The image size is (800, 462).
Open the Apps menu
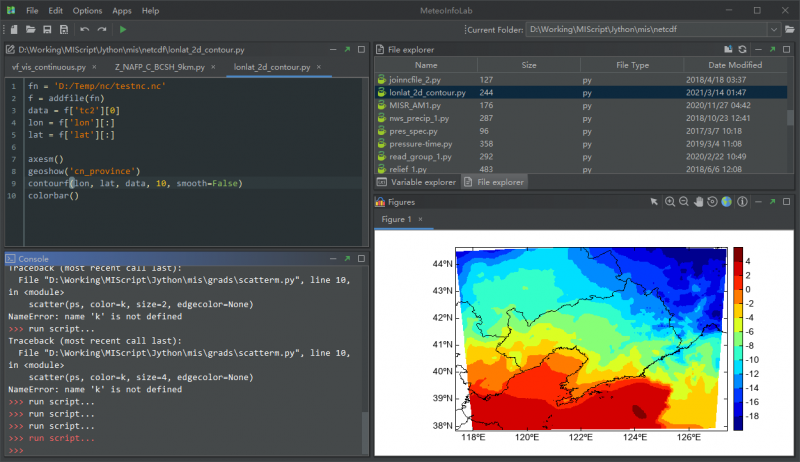[122, 10]
